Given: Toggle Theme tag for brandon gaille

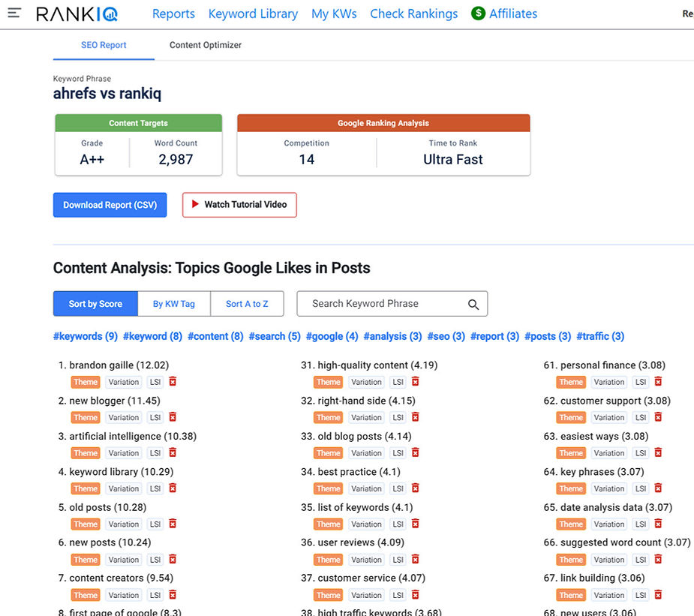Looking at the screenshot, I should pos(86,382).
